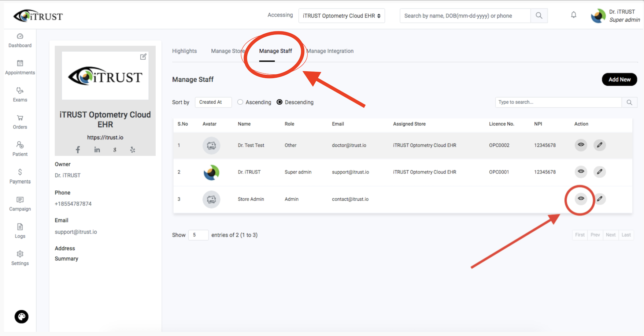Click the Add New button
The image size is (644, 336).
pyautogui.click(x=619, y=79)
